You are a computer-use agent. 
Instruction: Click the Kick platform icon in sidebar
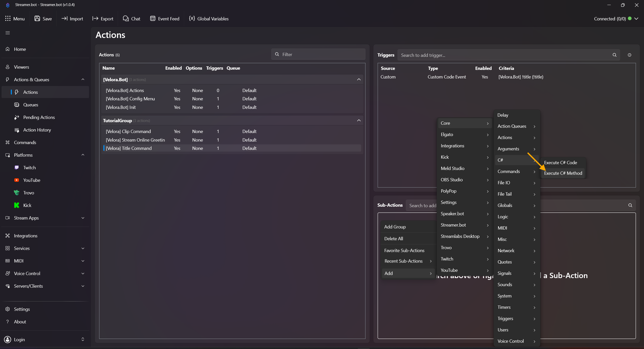click(x=17, y=205)
